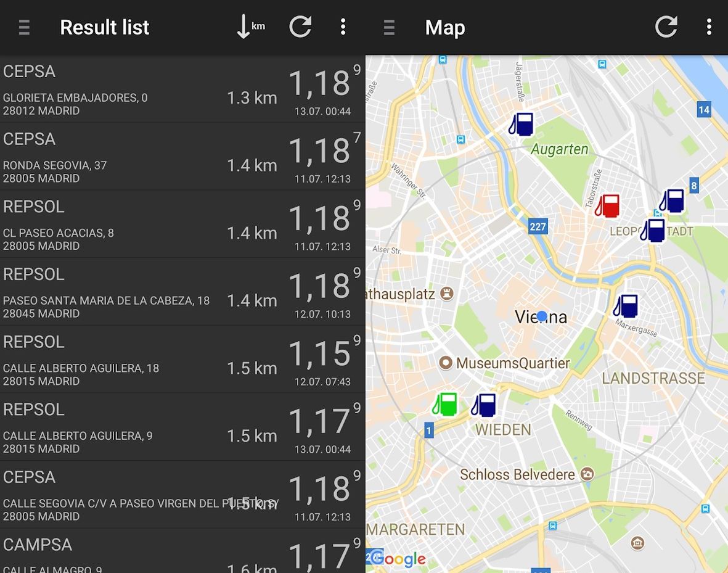This screenshot has height=573, width=728.
Task: Tap the Map title
Action: pyautogui.click(x=445, y=28)
